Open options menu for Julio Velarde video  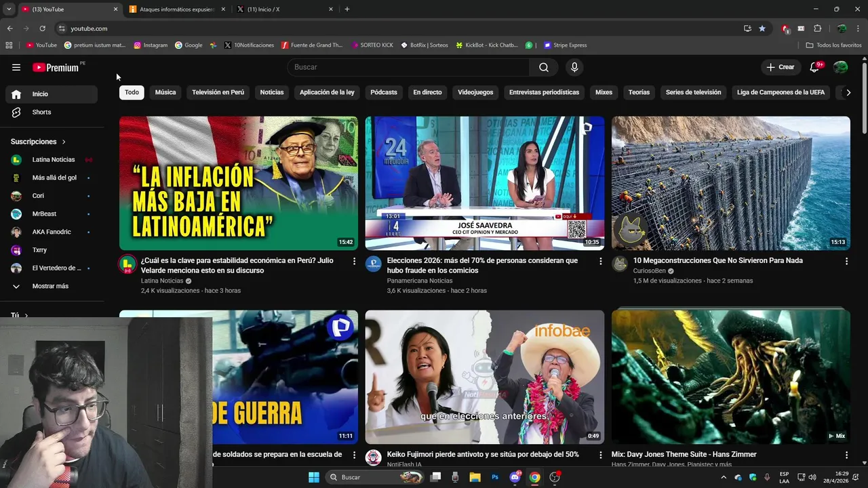coord(354,261)
